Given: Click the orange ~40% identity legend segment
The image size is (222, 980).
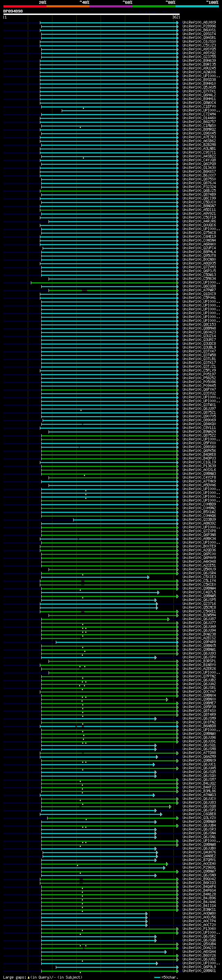Looking at the screenshot, I should [x=68, y=6].
